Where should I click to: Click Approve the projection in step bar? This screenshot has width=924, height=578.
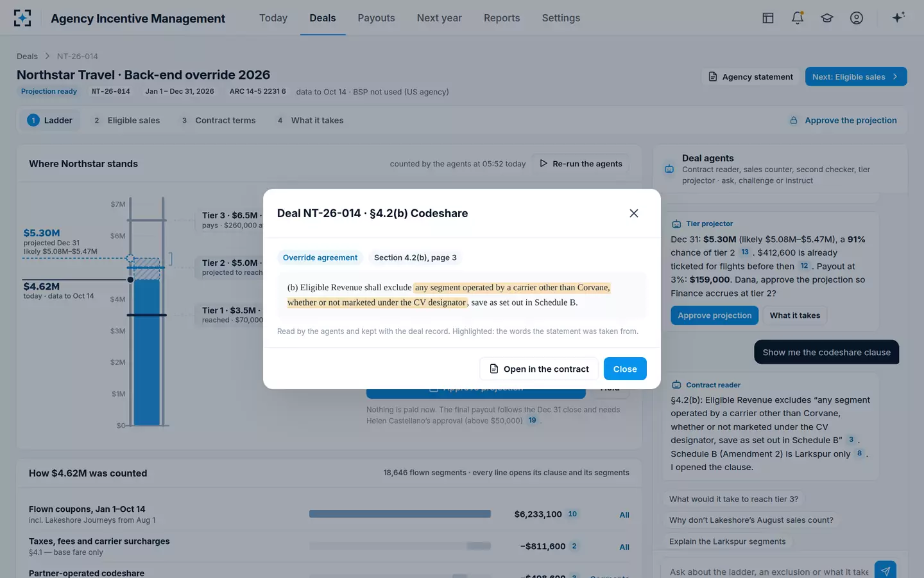click(x=843, y=120)
